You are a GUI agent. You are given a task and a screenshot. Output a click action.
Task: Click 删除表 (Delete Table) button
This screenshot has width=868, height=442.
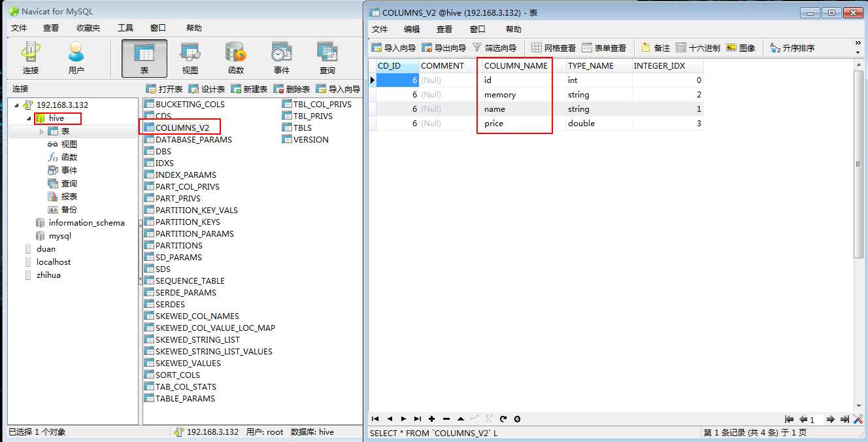pyautogui.click(x=292, y=89)
